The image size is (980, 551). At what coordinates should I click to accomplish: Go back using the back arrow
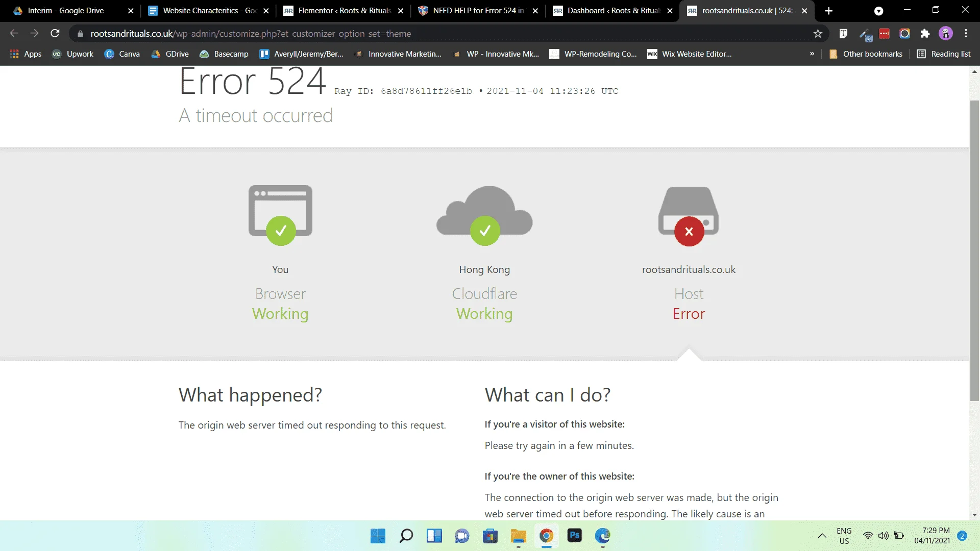[14, 34]
